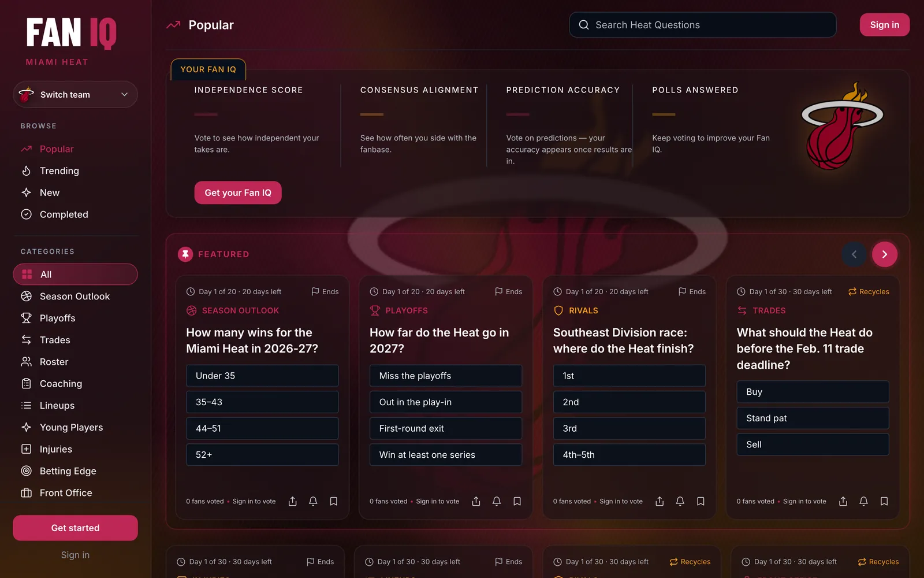
Task: Bookmark the How far do the Heat go question
Action: (517, 501)
